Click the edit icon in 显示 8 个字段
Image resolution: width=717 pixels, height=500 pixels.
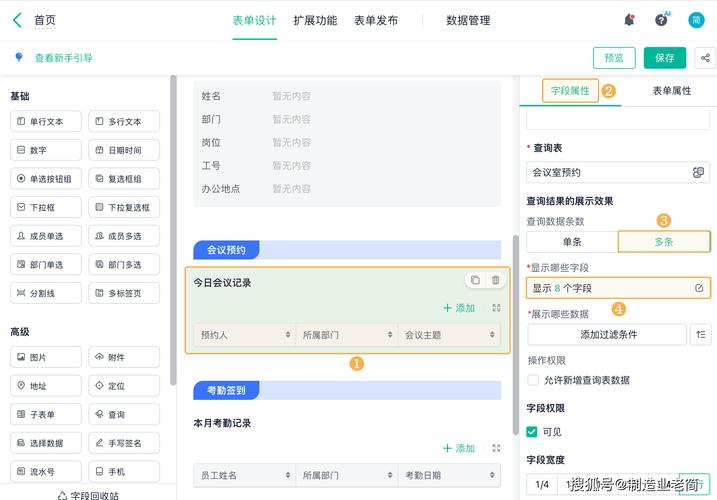click(x=699, y=288)
